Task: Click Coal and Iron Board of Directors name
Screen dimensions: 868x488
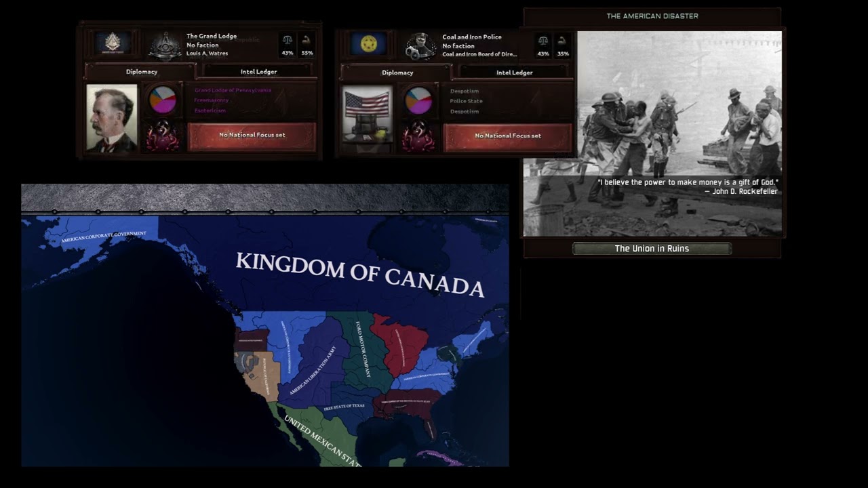Action: [479, 54]
